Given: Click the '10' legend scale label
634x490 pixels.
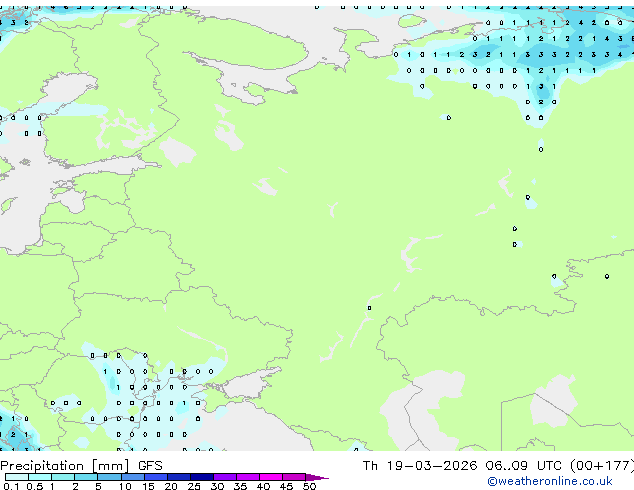Looking at the screenshot, I should pos(125,486).
